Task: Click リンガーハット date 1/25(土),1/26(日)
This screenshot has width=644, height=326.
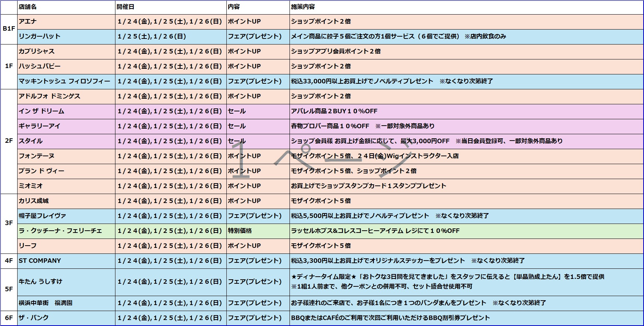Action: (x=171, y=37)
